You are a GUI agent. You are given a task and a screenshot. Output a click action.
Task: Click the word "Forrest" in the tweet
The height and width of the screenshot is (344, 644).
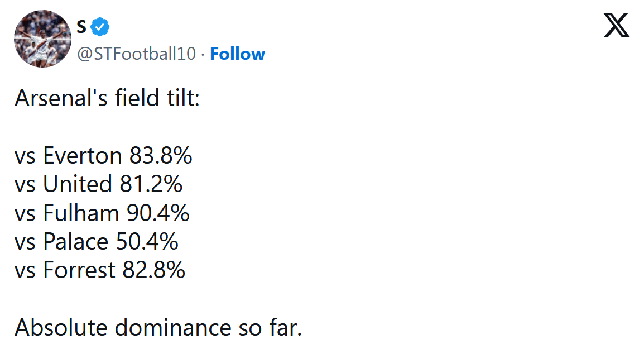79,270
